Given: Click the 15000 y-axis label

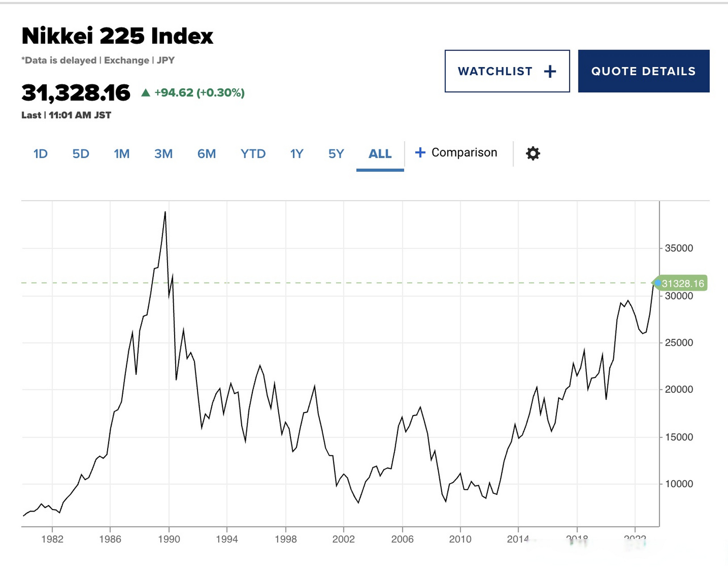Looking at the screenshot, I should click(x=679, y=437).
